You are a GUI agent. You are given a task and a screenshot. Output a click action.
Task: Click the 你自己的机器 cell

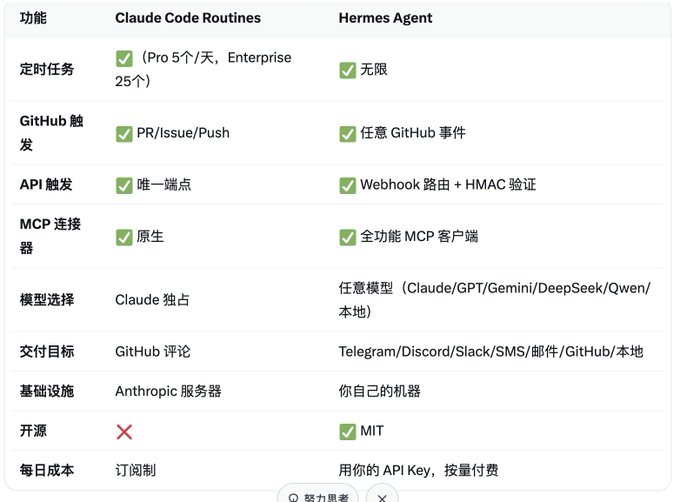point(379,391)
